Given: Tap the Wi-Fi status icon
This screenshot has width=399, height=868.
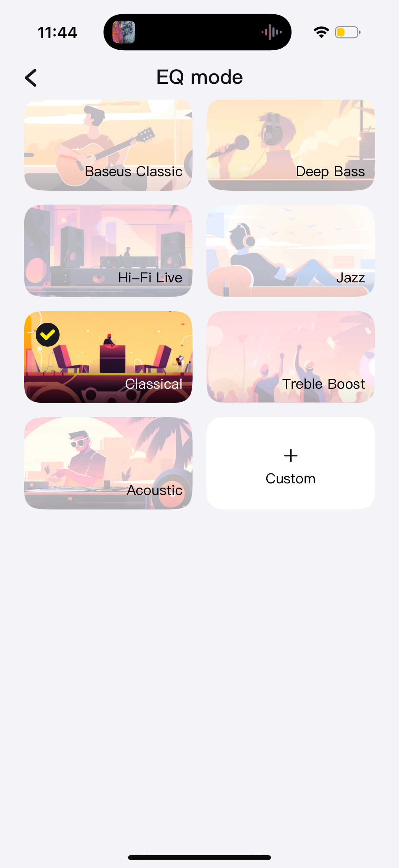Looking at the screenshot, I should pyautogui.click(x=321, y=32).
